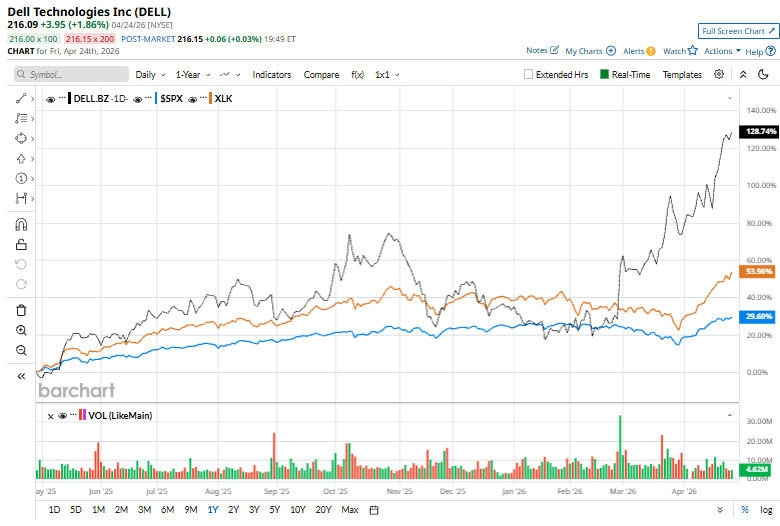Add chart to My Charts
Screen dimensions: 780x526
tap(590, 51)
